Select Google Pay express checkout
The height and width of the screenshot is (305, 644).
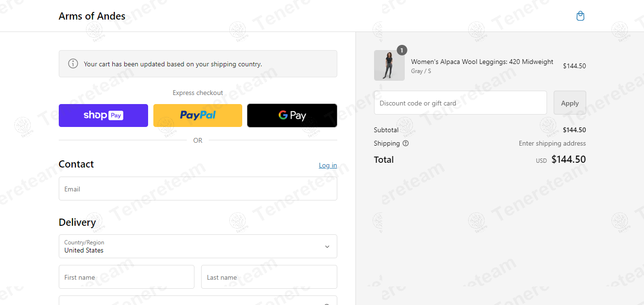click(292, 116)
